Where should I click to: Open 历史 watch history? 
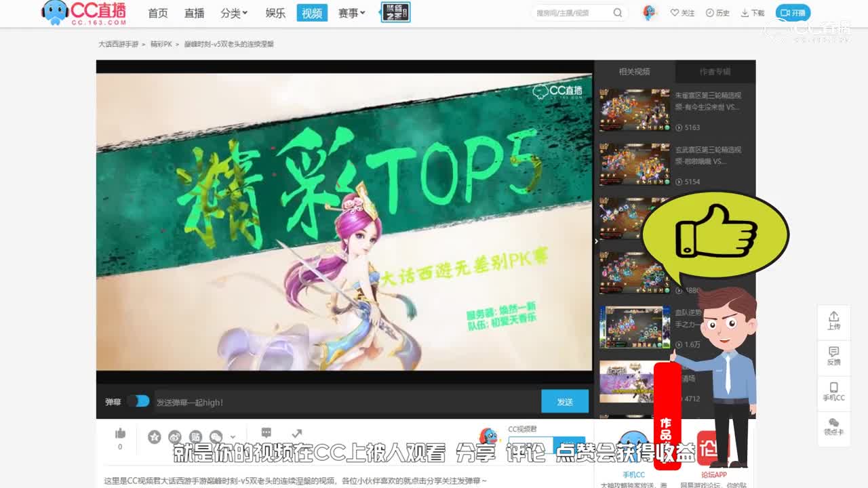(x=717, y=13)
